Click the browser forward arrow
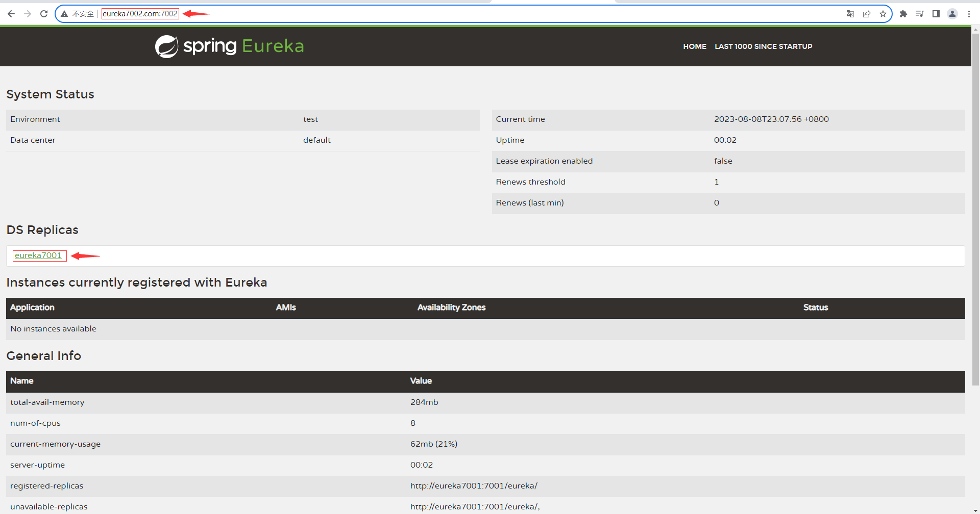The image size is (980, 514). 28,14
